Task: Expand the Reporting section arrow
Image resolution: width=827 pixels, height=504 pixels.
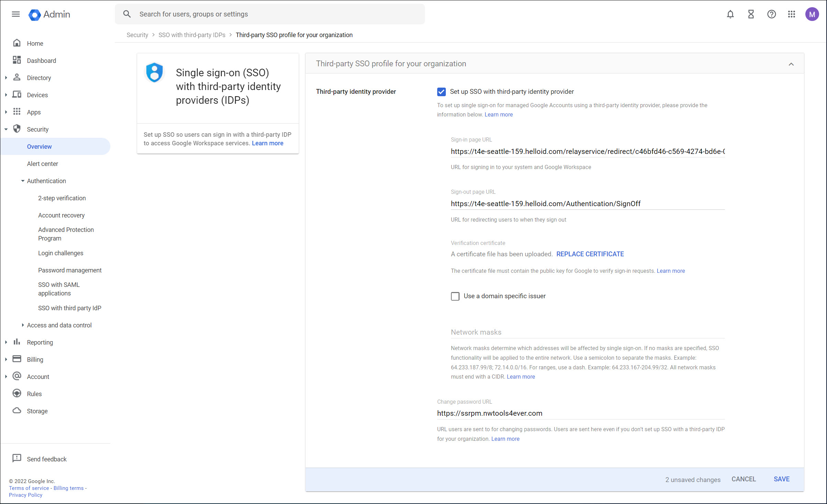Action: 6,342
